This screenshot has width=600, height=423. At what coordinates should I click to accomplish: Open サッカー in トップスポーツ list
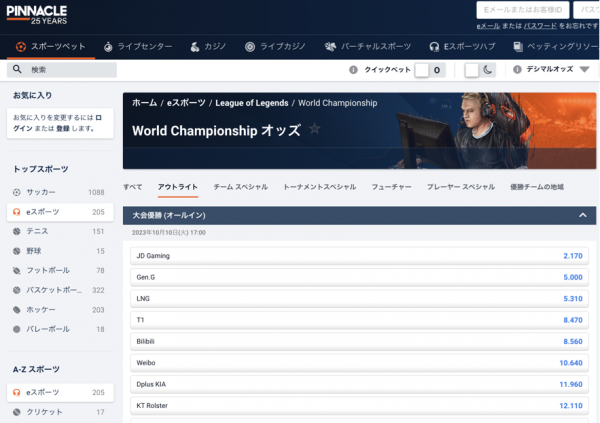click(x=60, y=192)
